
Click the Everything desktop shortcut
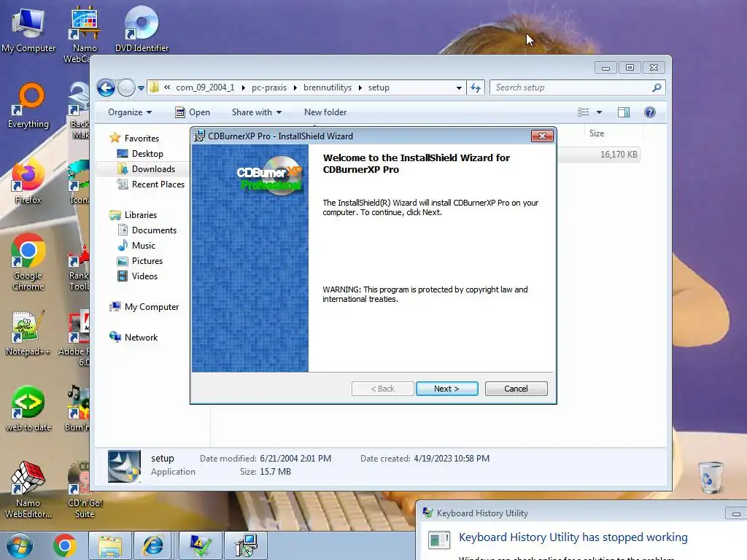[x=28, y=106]
